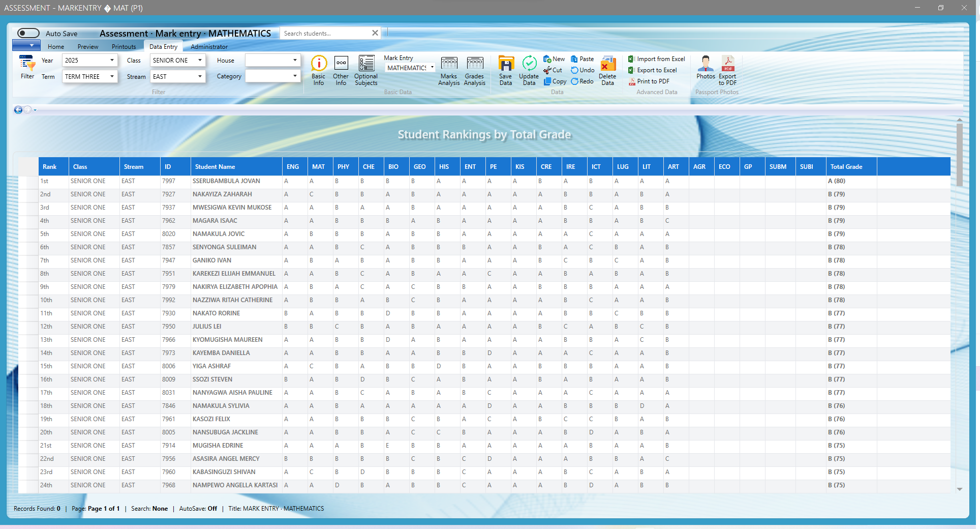The width and height of the screenshot is (980, 529).
Task: Open the Mark Entry subject dropdown
Action: coord(432,68)
